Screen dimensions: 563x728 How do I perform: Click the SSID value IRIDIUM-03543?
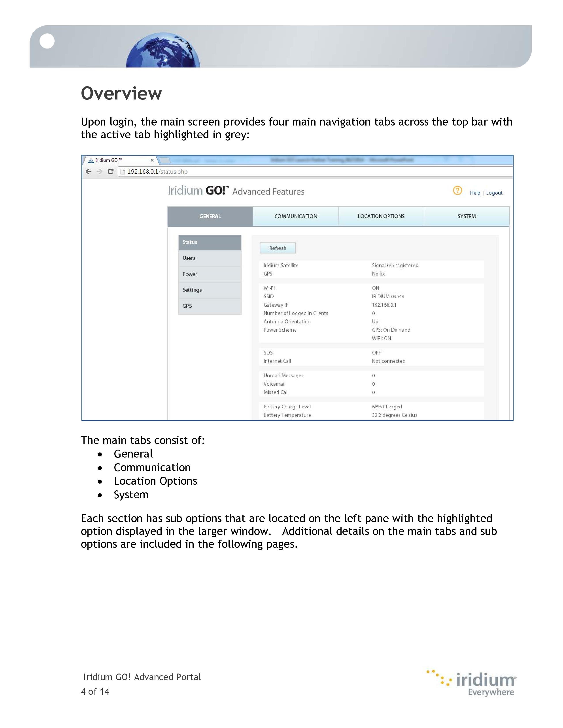tap(388, 297)
